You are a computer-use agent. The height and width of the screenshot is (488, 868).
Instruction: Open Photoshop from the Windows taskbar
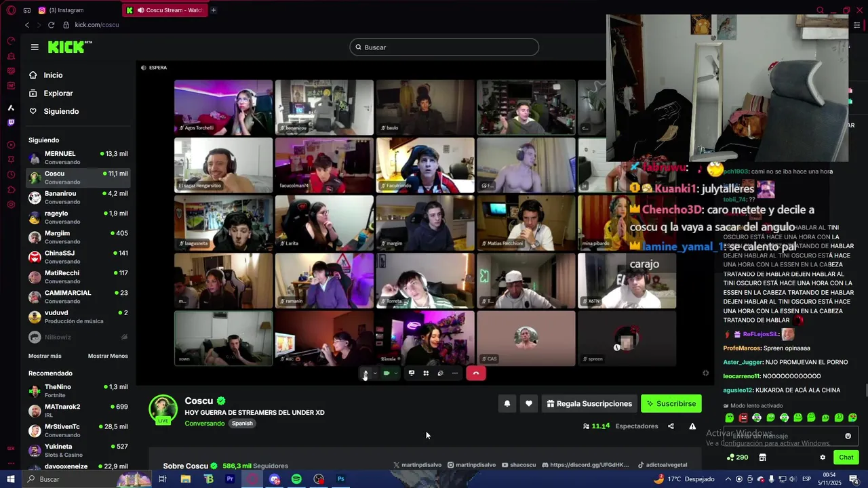point(341,479)
